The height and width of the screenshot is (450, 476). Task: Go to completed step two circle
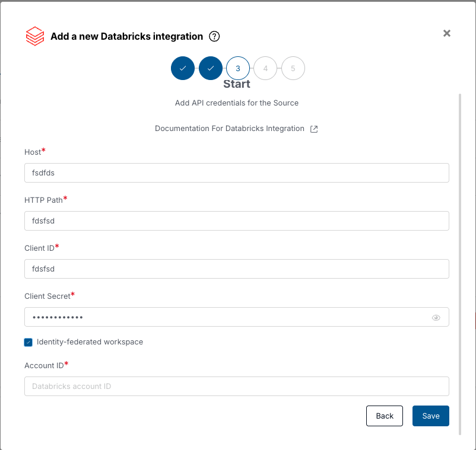point(210,68)
